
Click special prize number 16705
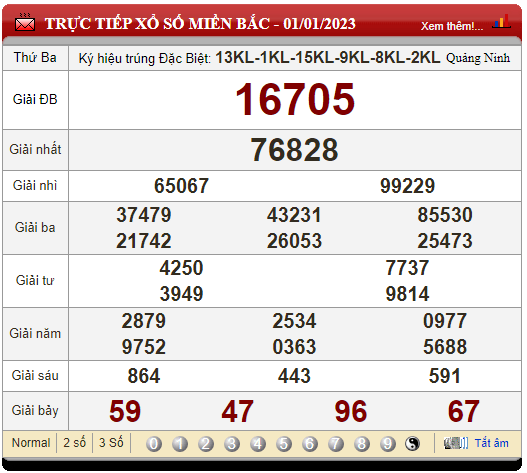pyautogui.click(x=295, y=100)
